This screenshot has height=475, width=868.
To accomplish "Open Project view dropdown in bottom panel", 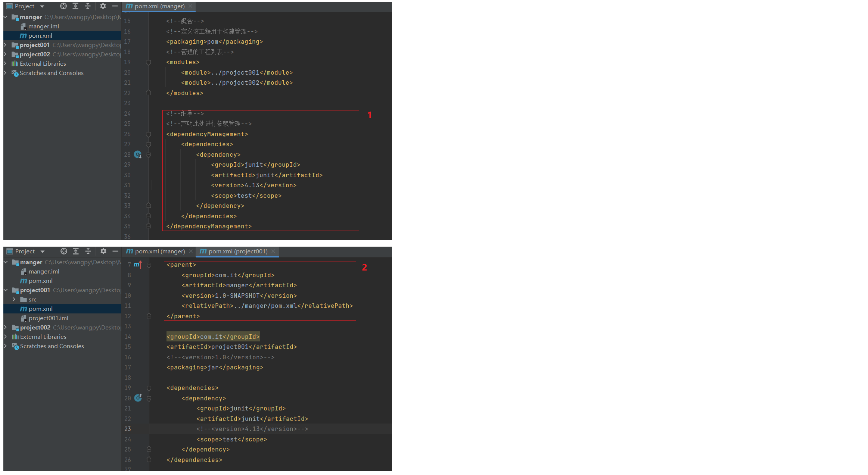I will pos(43,251).
